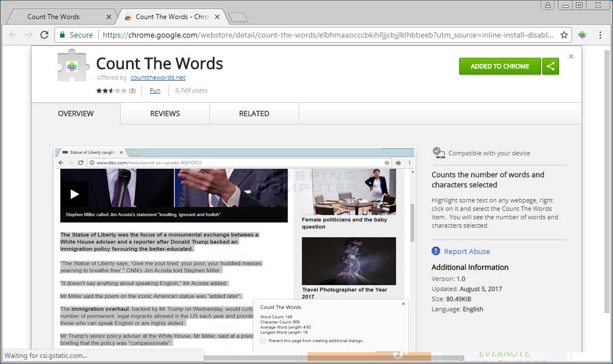Reload the page with refresh icon
The width and height of the screenshot is (613, 364).
[44, 35]
